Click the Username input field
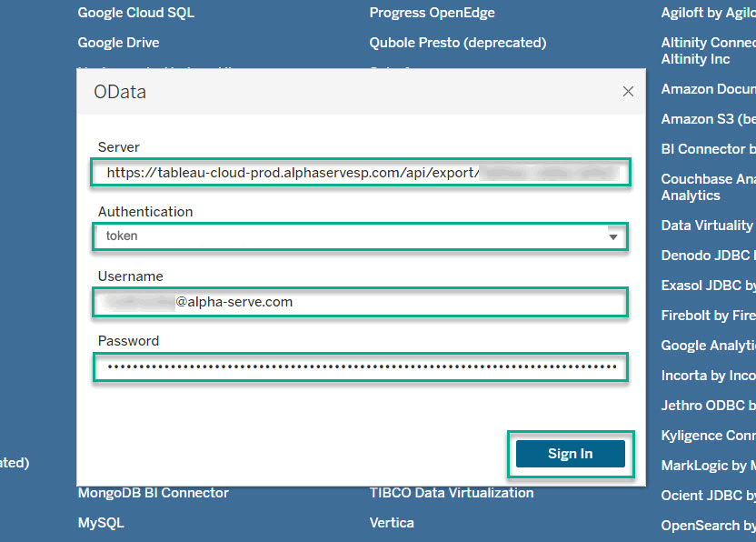Screen dimensions: 756x542 (361, 302)
